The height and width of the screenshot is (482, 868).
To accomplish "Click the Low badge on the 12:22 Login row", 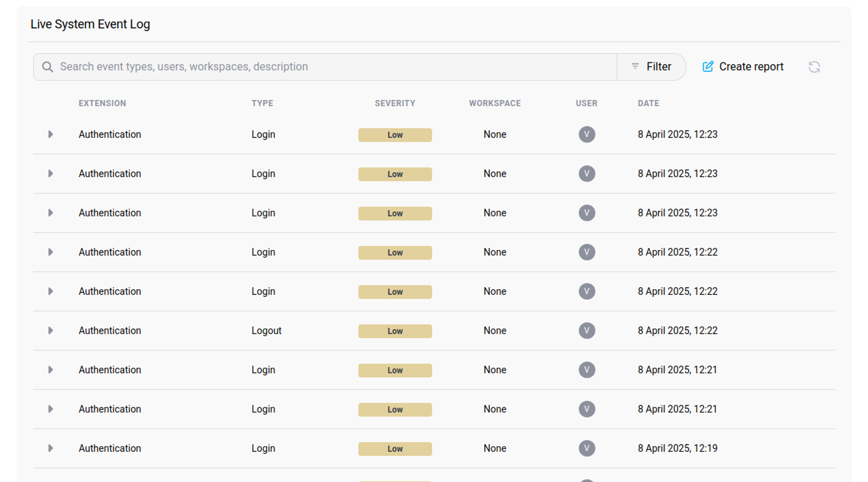I will [x=395, y=252].
